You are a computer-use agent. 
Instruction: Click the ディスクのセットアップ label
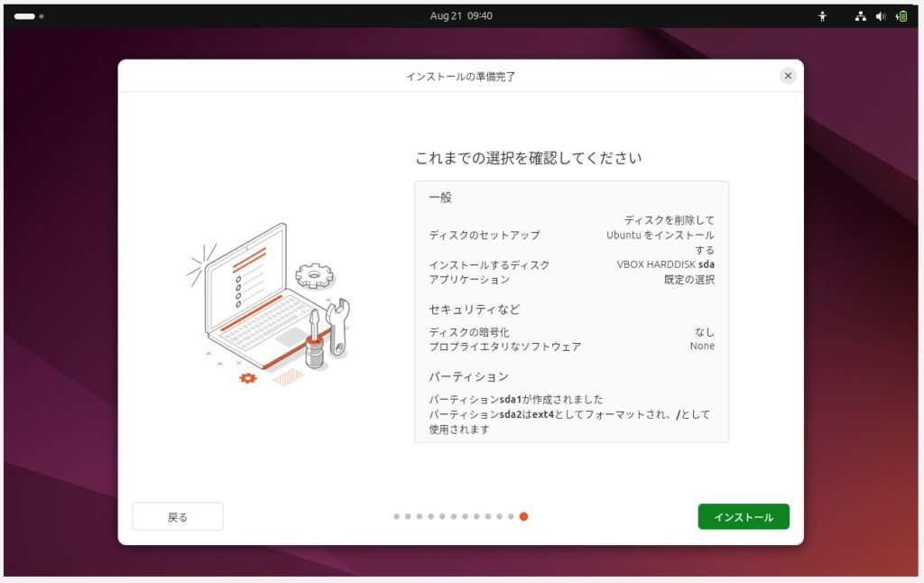[x=485, y=235]
